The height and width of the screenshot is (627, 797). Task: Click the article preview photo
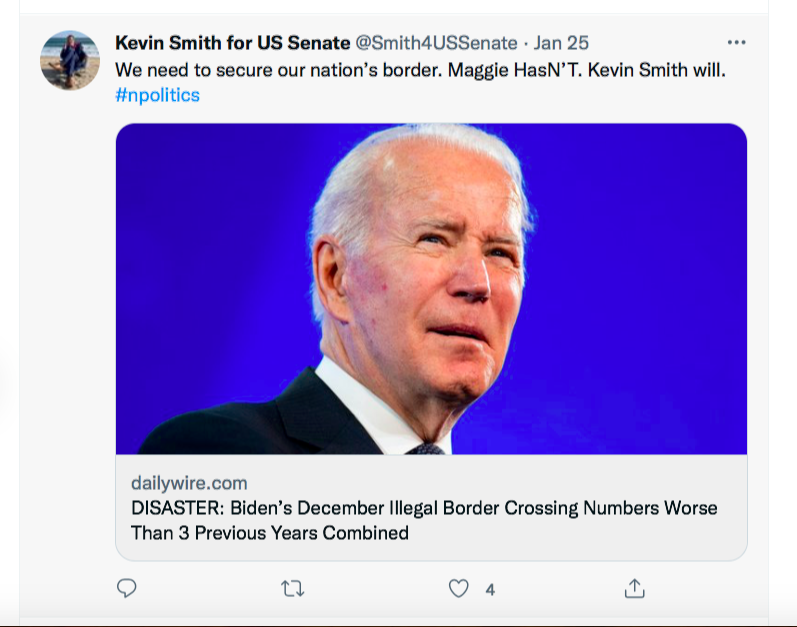point(431,289)
